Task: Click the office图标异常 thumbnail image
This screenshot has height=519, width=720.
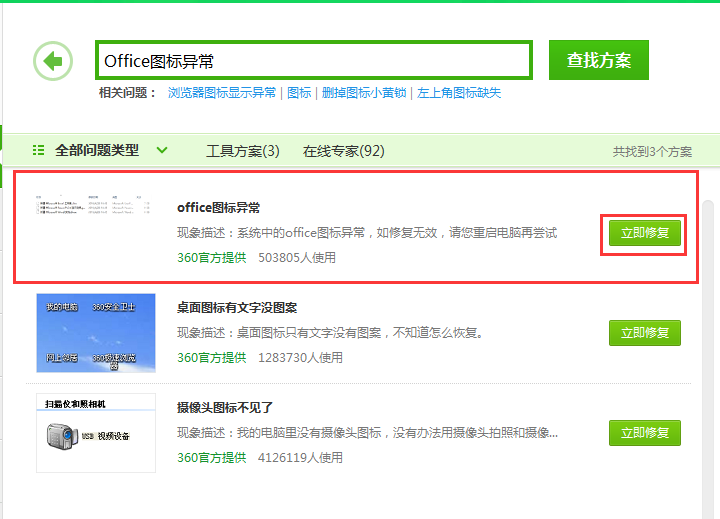Action: [95, 205]
